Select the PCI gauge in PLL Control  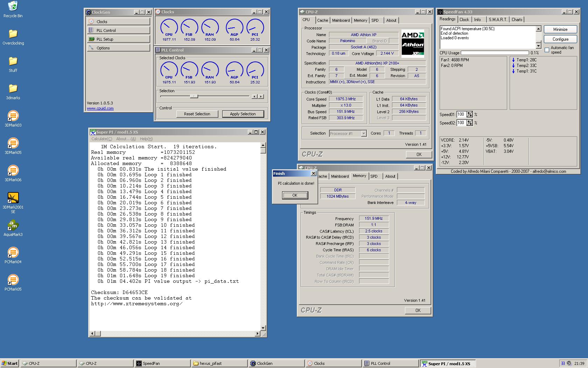pyautogui.click(x=255, y=70)
